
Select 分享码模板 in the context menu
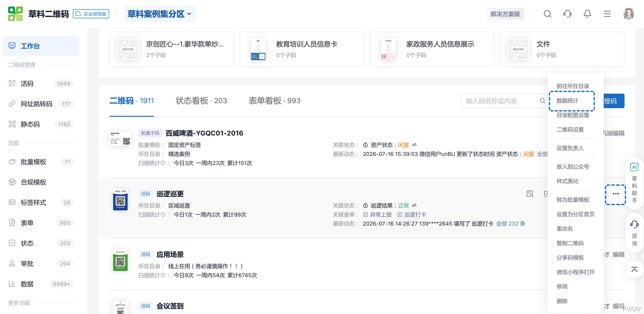point(570,258)
